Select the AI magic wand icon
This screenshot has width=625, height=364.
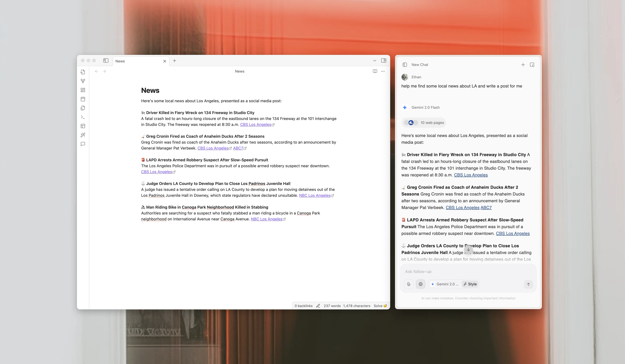83,135
